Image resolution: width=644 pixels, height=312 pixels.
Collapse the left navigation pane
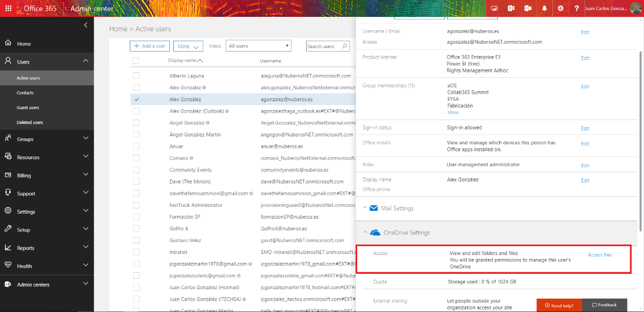point(86,25)
